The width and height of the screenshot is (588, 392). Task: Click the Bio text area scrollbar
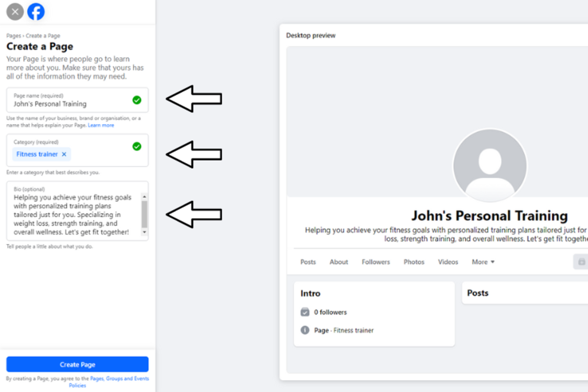144,212
